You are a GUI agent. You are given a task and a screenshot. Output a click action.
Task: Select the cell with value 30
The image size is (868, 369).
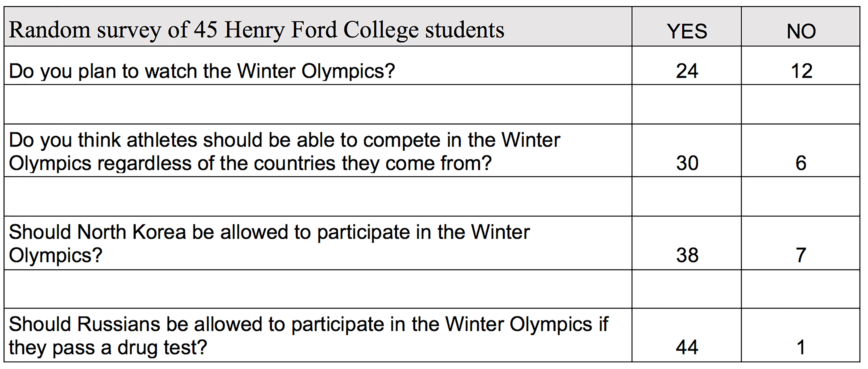(x=687, y=150)
